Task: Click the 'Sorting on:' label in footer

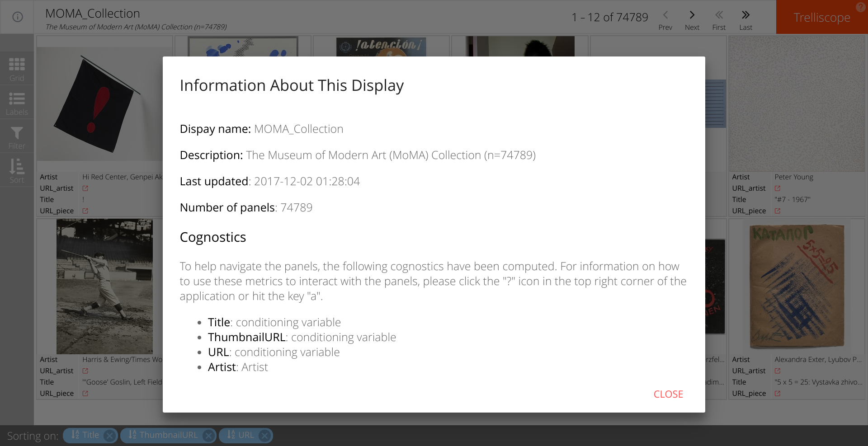Action: point(33,436)
